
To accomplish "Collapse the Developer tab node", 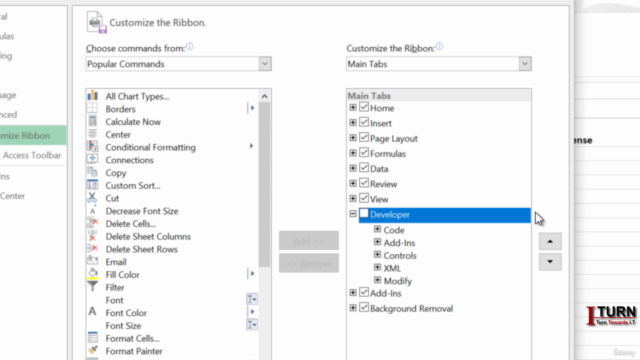I will pyautogui.click(x=353, y=214).
